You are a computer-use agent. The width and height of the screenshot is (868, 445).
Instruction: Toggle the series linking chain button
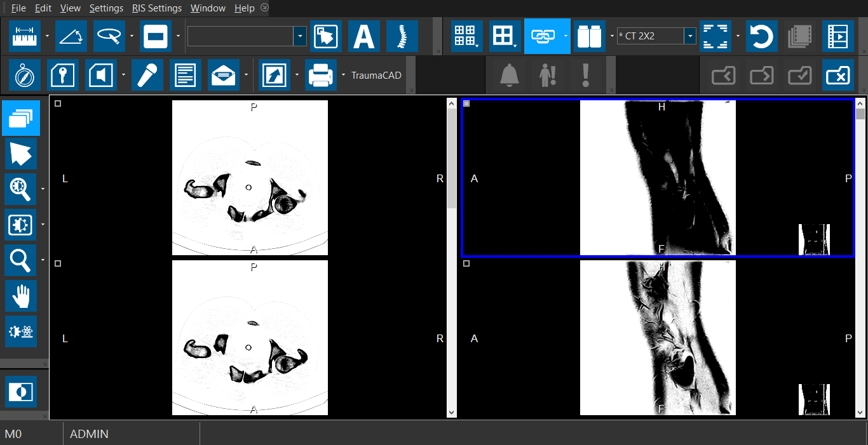(x=542, y=36)
